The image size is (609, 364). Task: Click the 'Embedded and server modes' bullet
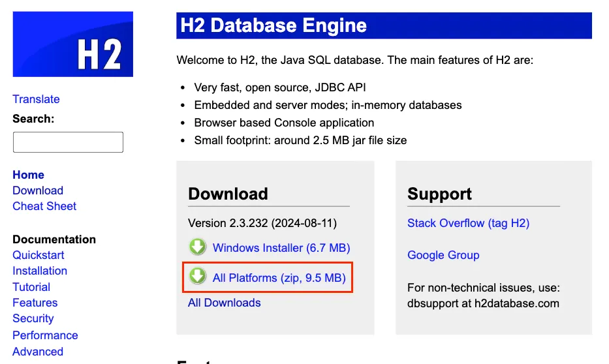coord(328,105)
